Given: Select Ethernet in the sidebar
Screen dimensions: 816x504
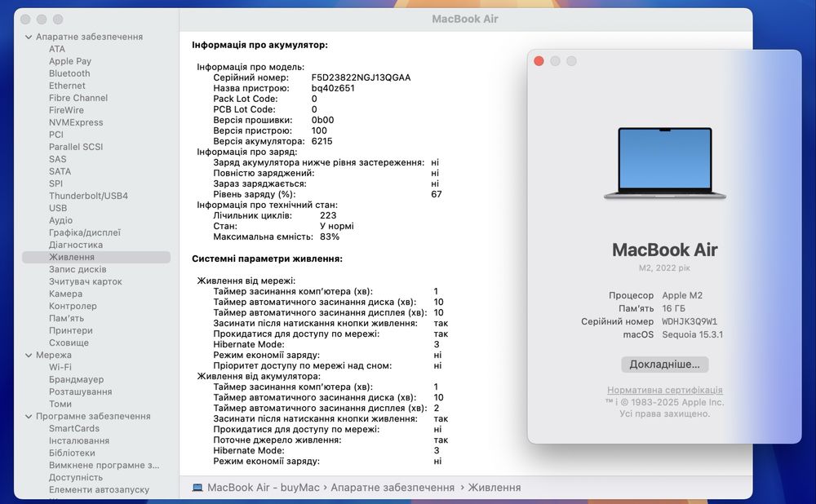Looking at the screenshot, I should tap(67, 86).
